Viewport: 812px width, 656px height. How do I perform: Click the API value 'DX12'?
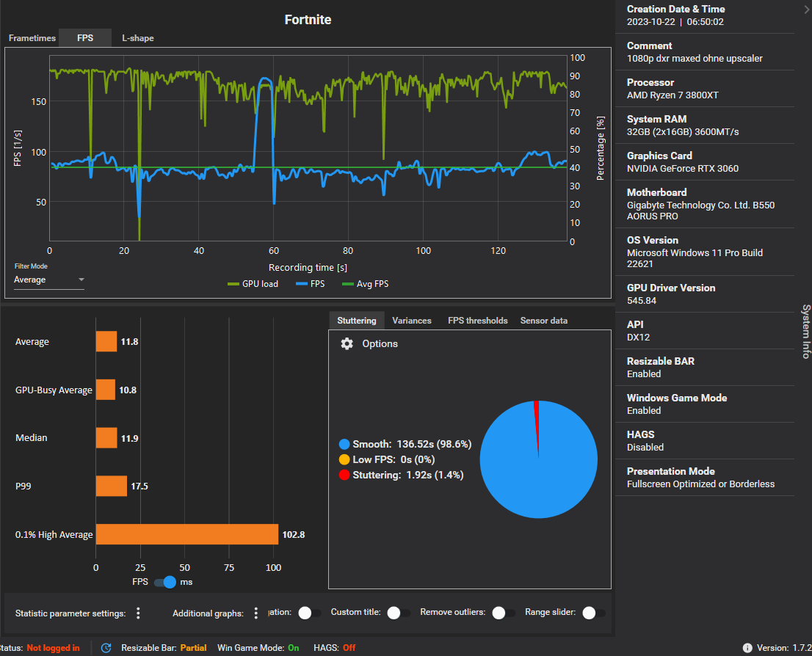pyautogui.click(x=638, y=337)
